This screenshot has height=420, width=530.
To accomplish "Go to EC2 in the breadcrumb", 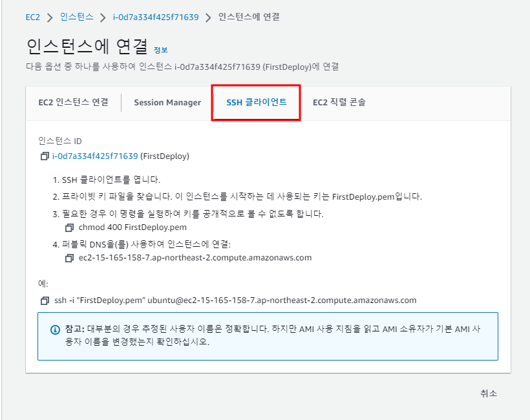I will coord(33,17).
